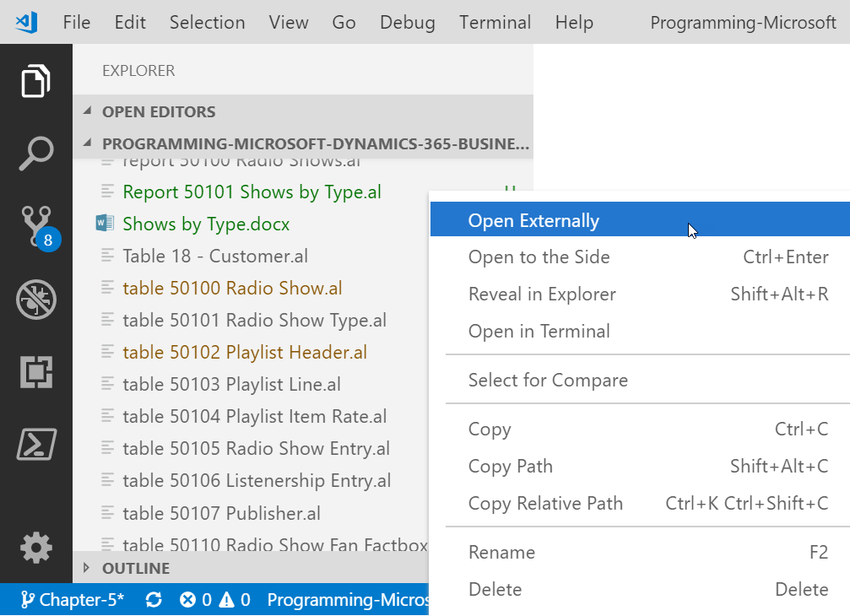Screen dimensions: 850x616
Task: Choose Delete in the context menu
Action: click(640, 589)
